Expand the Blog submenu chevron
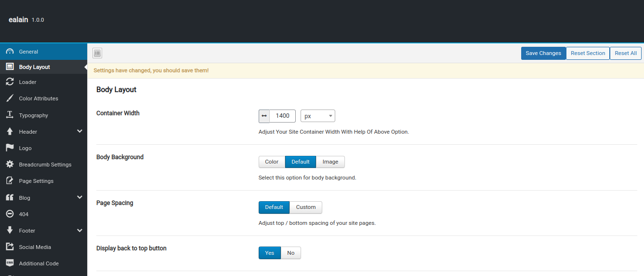The image size is (644, 276). click(79, 197)
